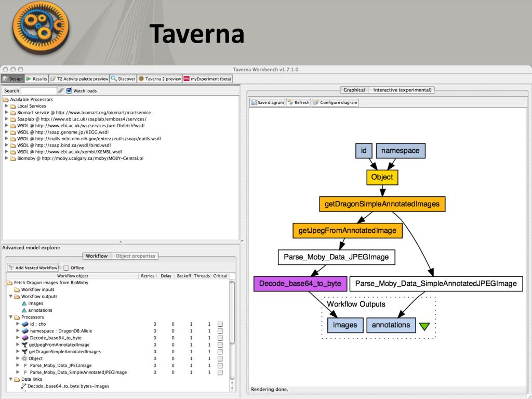Switch to Interactive (experimental) diagram view
The width and height of the screenshot is (532, 399).
(402, 90)
